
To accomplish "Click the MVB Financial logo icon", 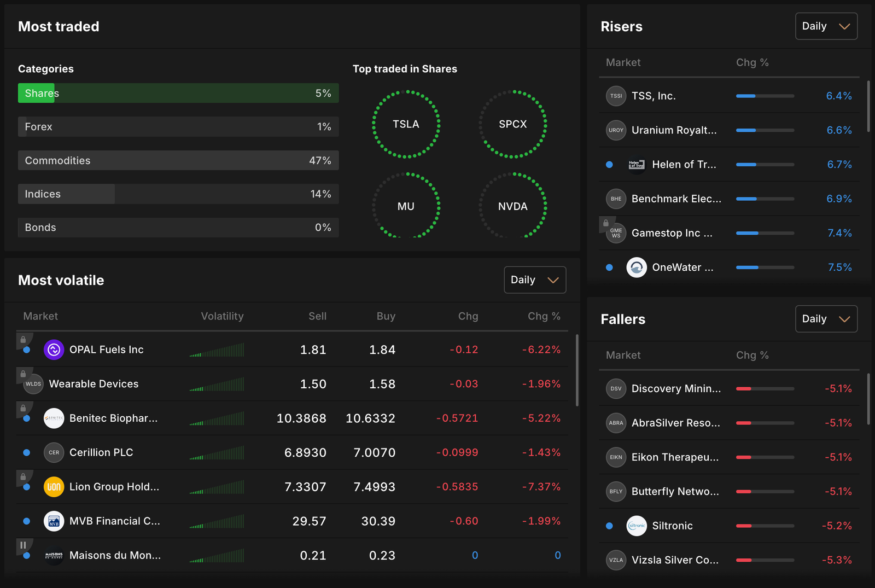I will point(54,521).
